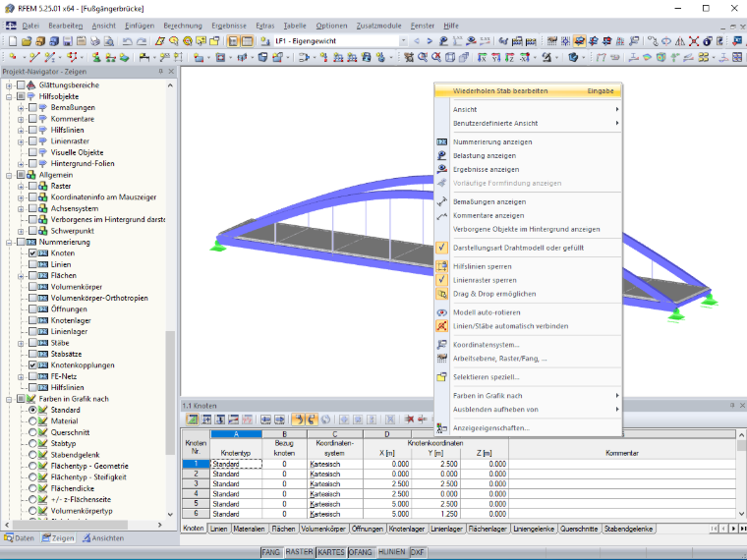Image resolution: width=747 pixels, height=560 pixels.
Task: Expand the FE-Netz tree node
Action: coord(21,376)
